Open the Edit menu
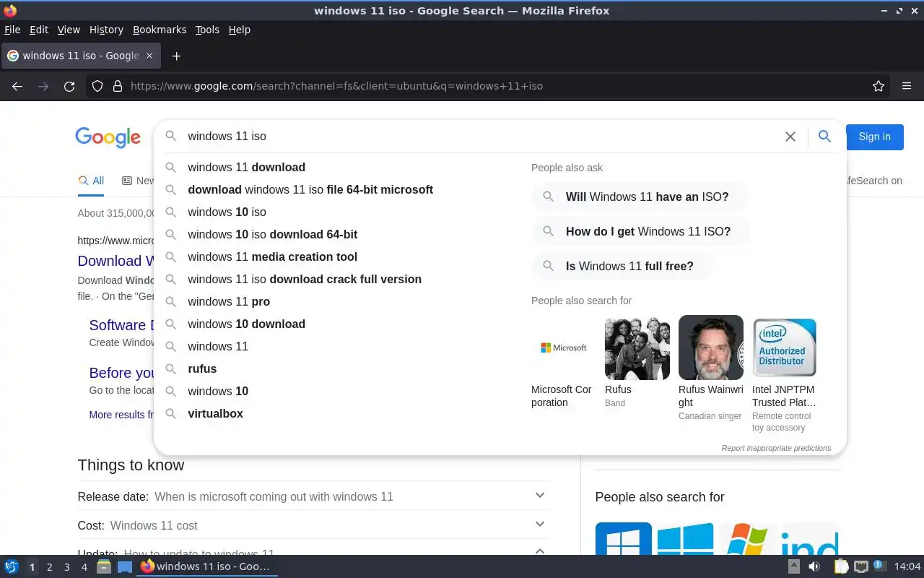This screenshot has height=578, width=924. [39, 30]
